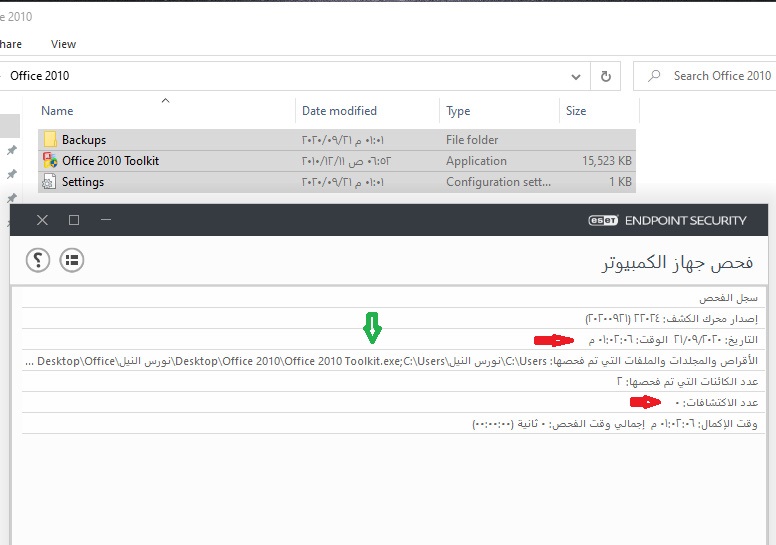The width and height of the screenshot is (776, 545).
Task: Minimize the ESET Endpoint Security window
Action: pyautogui.click(x=106, y=220)
